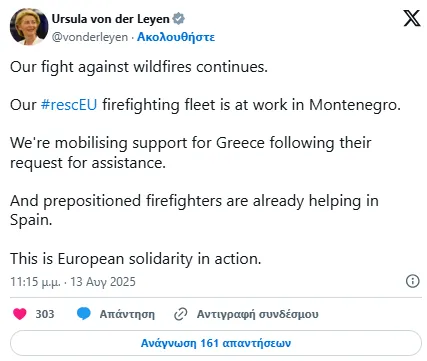Viewport: 427px width, 361px height.
Task: Open the @vonderleyen handle
Action: [90, 37]
